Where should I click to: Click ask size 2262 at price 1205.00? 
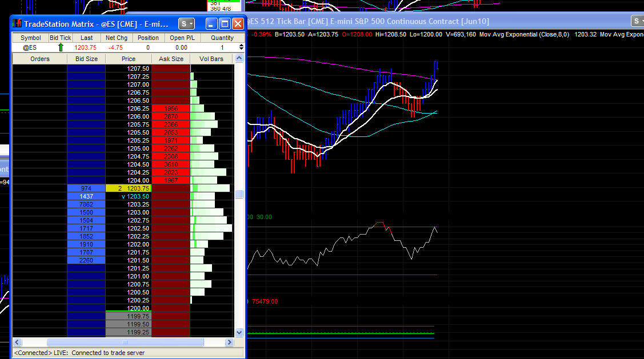click(x=171, y=148)
